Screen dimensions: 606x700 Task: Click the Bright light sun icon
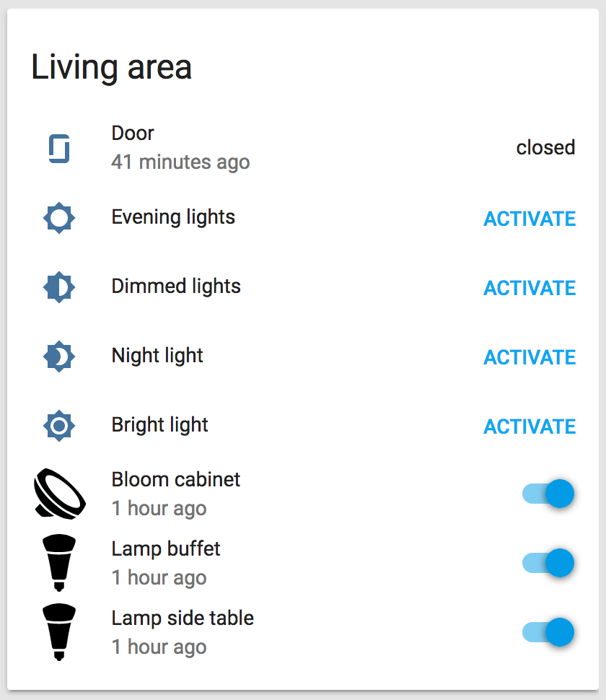[x=58, y=425]
